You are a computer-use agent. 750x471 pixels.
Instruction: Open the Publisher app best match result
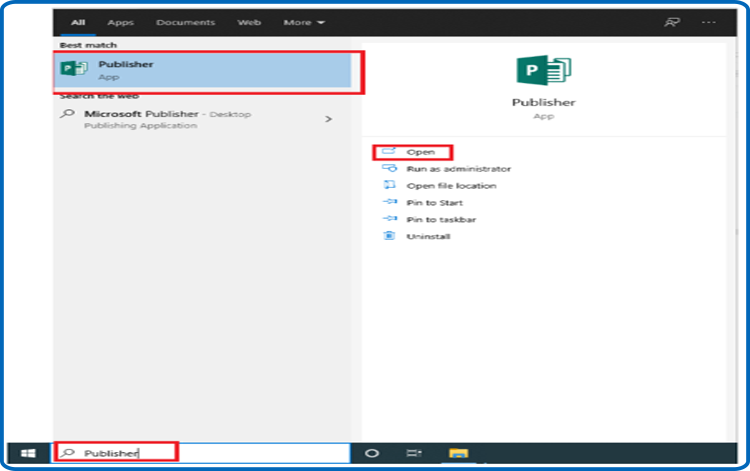pos(203,70)
